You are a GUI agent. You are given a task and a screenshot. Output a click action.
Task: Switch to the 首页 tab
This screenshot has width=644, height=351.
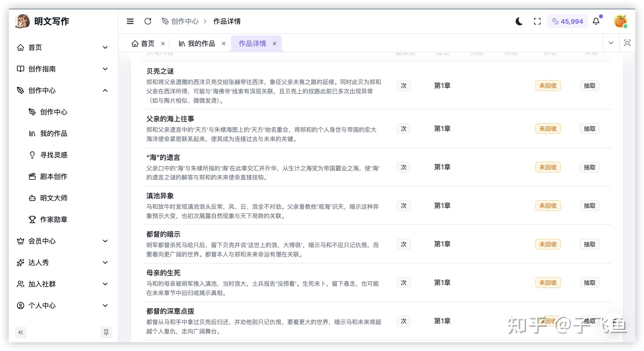tap(143, 44)
